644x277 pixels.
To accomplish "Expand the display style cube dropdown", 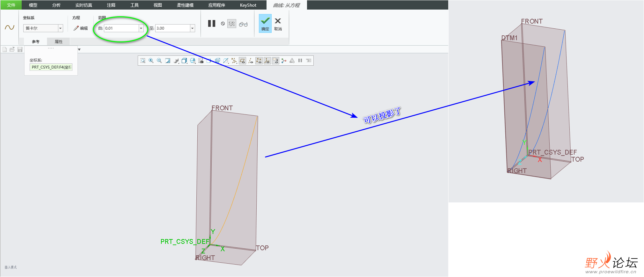I will coord(184,61).
